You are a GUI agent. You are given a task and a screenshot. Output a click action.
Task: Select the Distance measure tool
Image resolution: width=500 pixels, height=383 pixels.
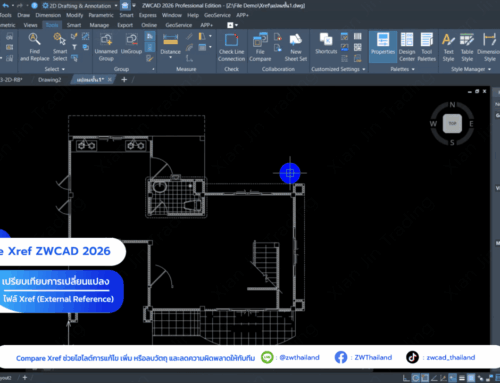170,44
